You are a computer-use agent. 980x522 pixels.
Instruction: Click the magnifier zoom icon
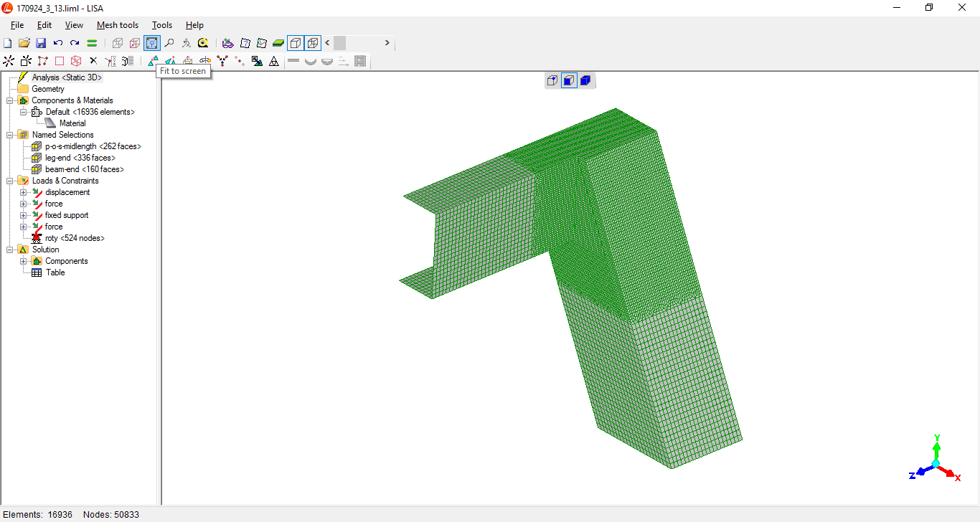tap(169, 43)
